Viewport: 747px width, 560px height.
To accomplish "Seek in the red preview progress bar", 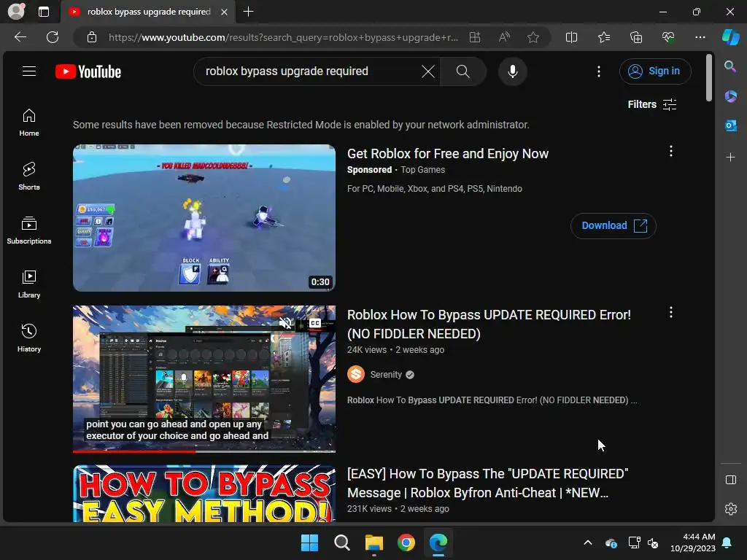I will coord(204,451).
